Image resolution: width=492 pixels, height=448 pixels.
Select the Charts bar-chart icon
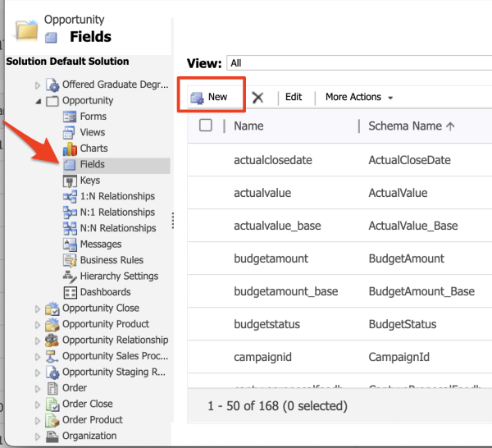coord(70,149)
